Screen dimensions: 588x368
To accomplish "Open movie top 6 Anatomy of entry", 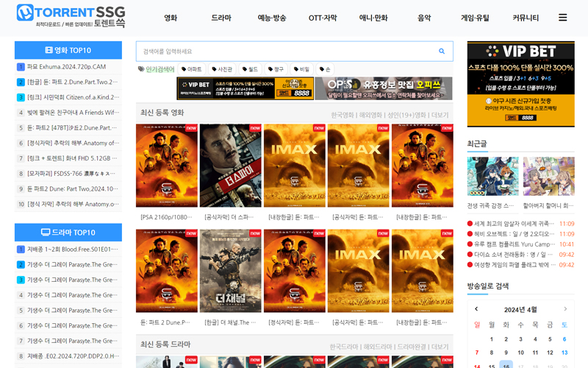I will click(73, 143).
